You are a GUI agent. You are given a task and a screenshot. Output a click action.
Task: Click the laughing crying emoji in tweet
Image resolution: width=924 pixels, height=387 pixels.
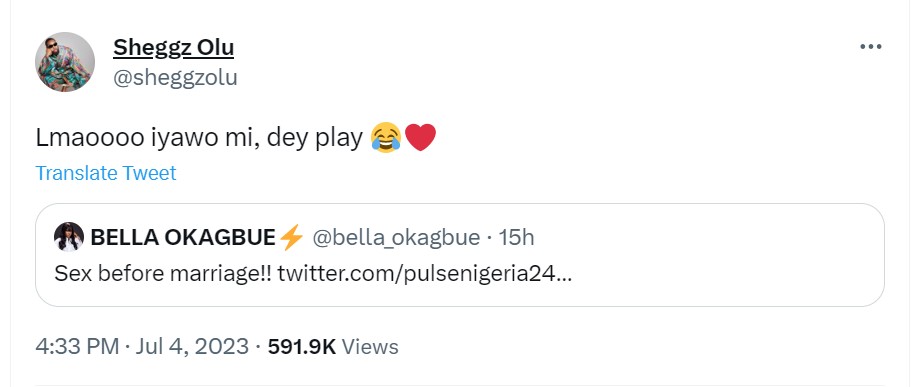[386, 138]
